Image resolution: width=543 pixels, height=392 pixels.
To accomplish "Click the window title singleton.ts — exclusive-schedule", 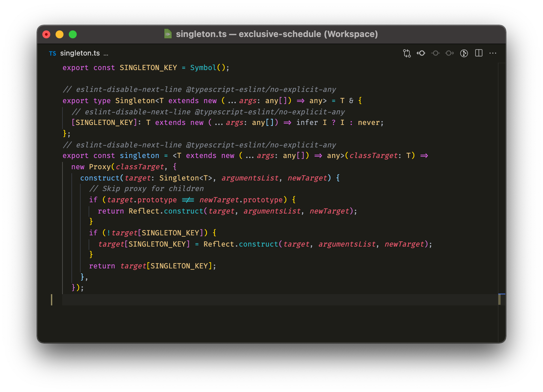I will [x=277, y=34].
